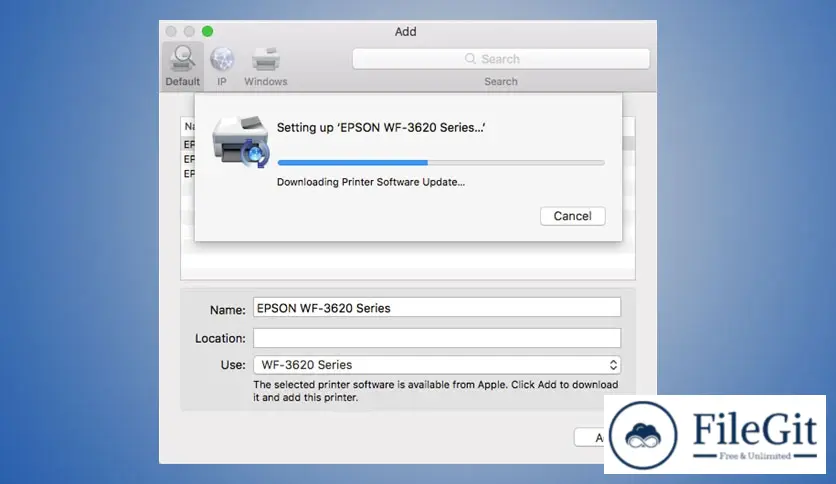
Task: Click the 'Setting up EPSON WF-3620 Series' heading
Action: [381, 127]
